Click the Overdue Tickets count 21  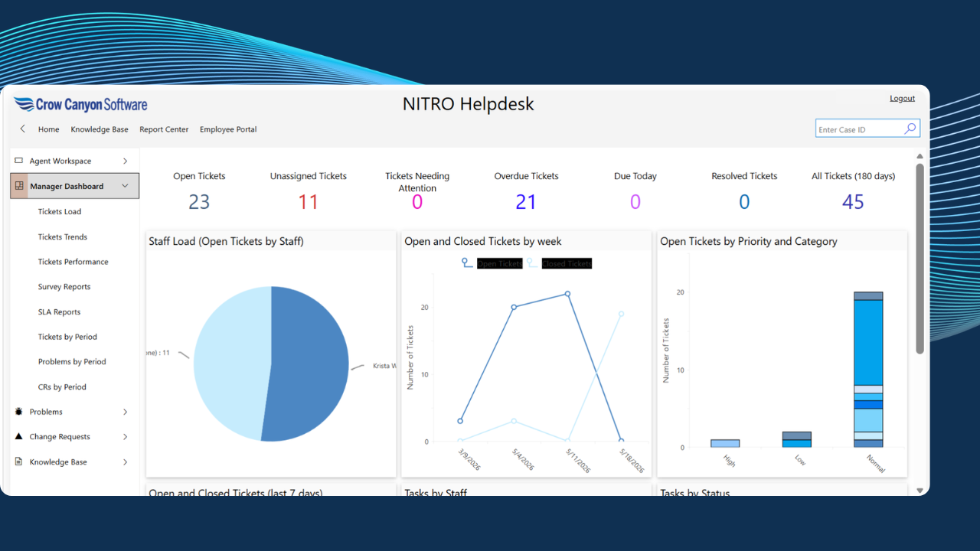tap(526, 202)
